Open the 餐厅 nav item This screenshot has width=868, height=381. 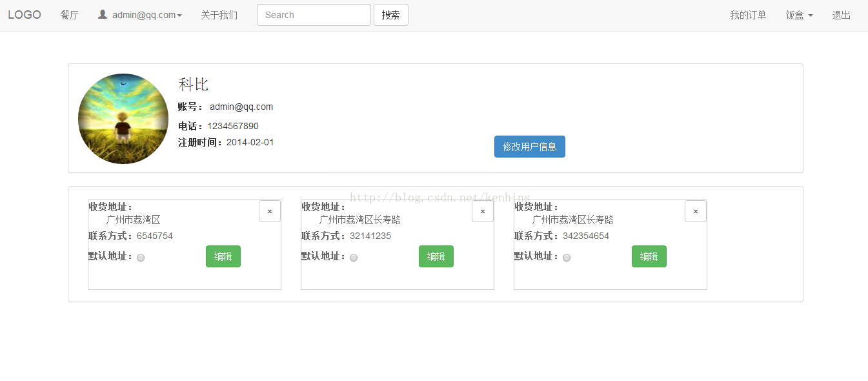[69, 15]
